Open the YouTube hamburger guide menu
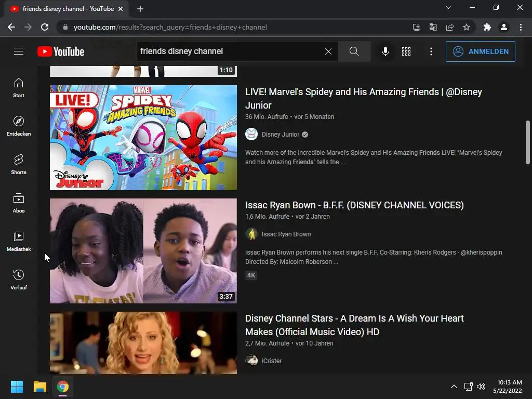The width and height of the screenshot is (532, 399). (19, 51)
